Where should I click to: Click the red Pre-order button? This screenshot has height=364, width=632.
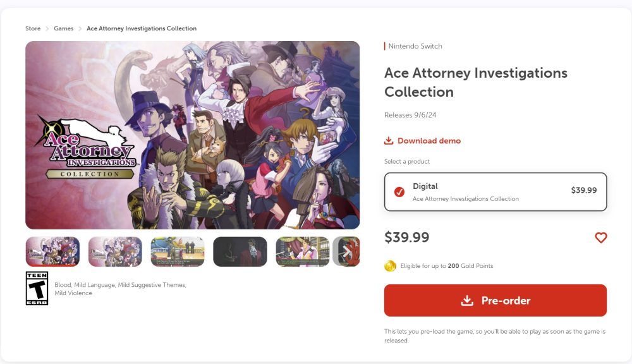(495, 300)
